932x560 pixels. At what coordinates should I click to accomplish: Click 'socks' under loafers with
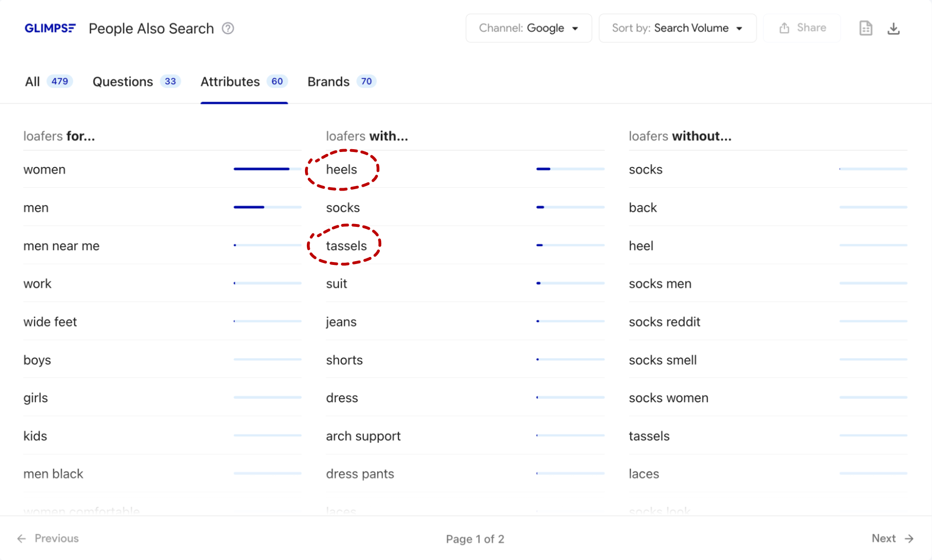tap(343, 208)
